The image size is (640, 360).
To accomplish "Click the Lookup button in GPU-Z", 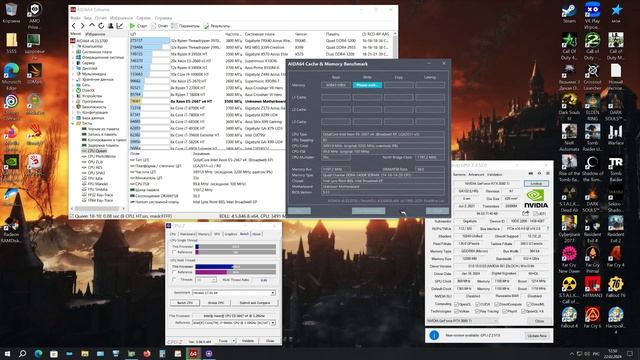I will tap(536, 184).
